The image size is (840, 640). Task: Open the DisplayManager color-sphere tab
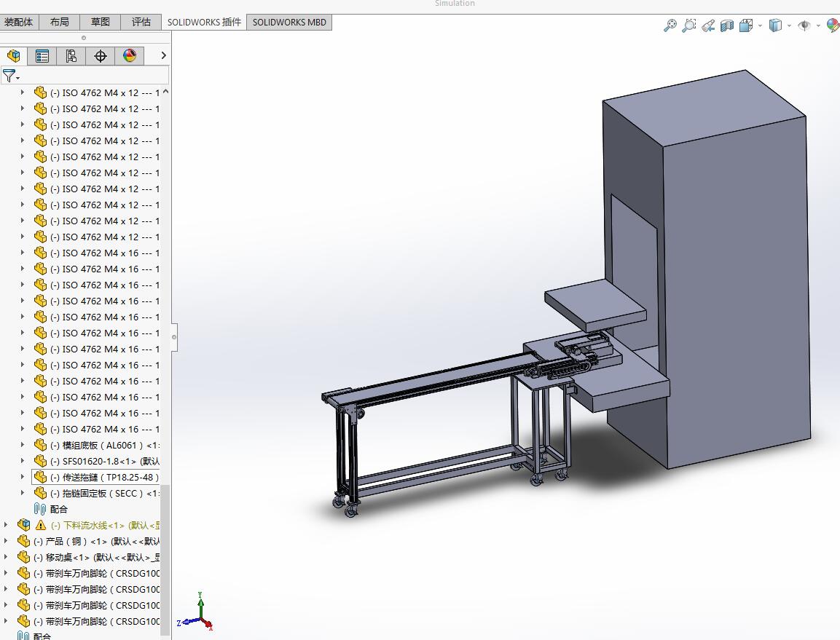tap(129, 55)
